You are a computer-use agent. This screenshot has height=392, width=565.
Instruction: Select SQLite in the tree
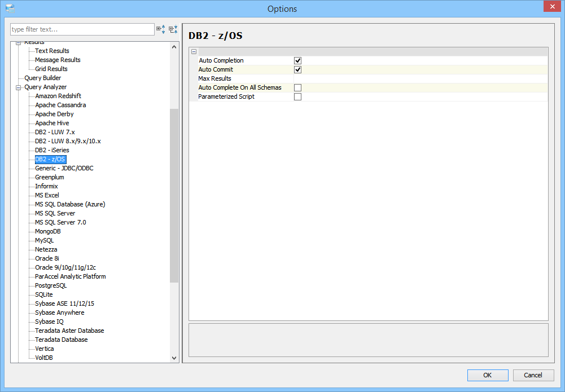[x=44, y=294]
